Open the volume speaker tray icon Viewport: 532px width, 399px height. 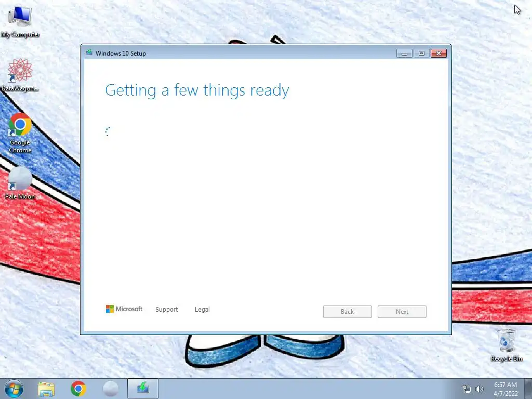coord(480,389)
